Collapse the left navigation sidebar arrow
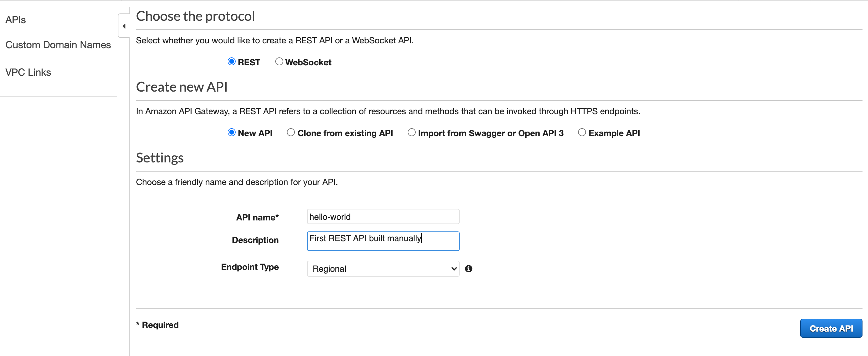The height and width of the screenshot is (356, 868). point(124,26)
